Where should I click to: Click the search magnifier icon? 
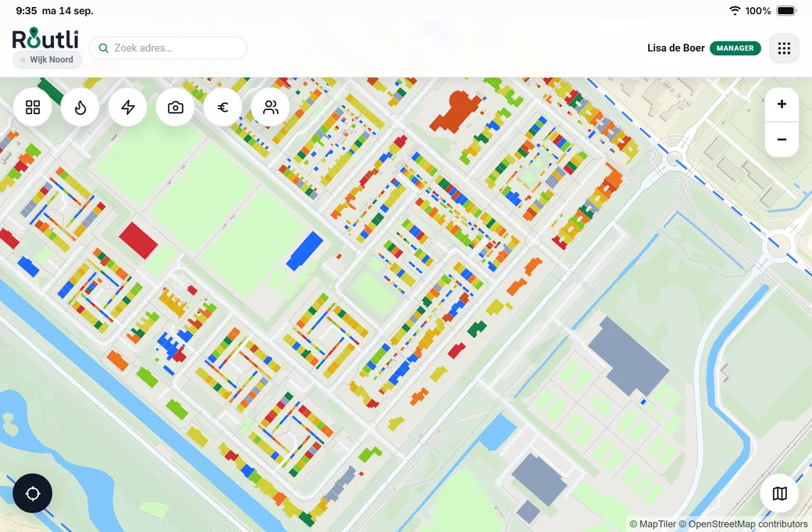point(104,48)
